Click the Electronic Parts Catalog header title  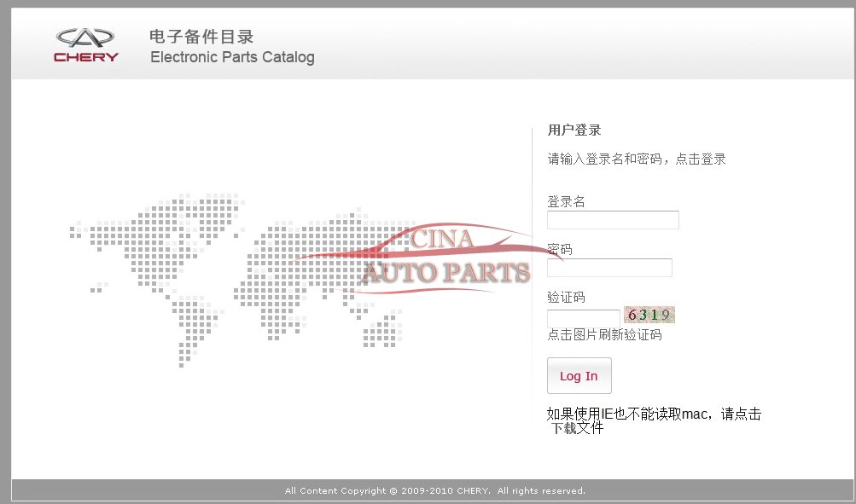(x=232, y=57)
